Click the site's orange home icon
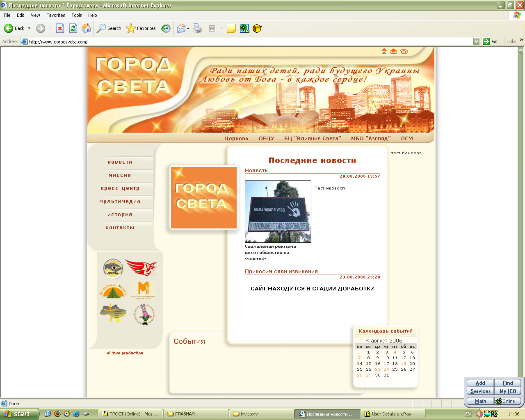The image size is (525, 420). pyautogui.click(x=384, y=51)
